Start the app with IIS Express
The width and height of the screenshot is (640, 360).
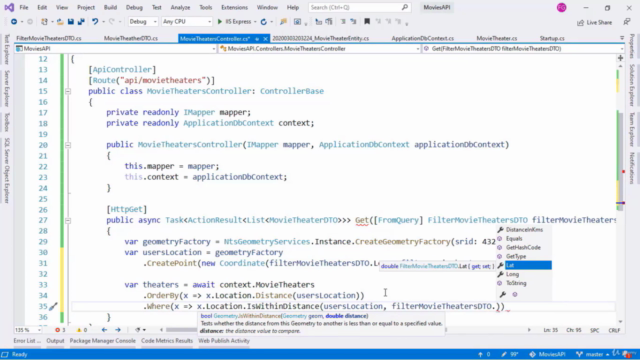coord(234,22)
